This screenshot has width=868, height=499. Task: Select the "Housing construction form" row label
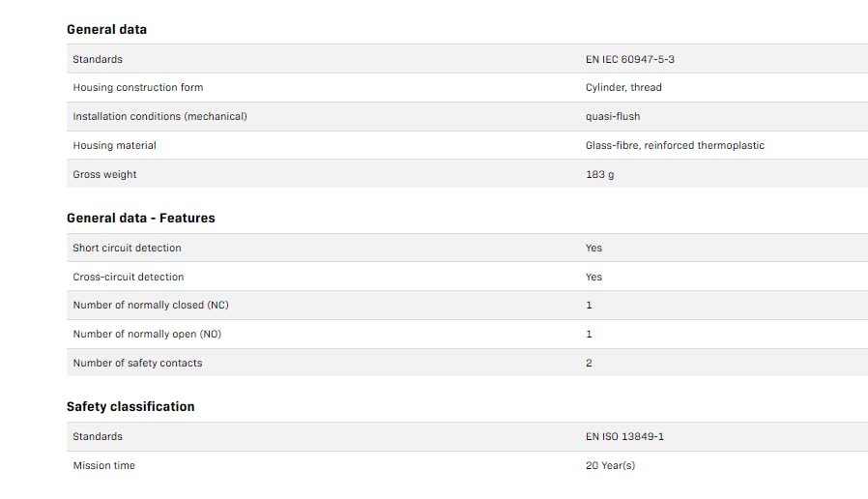coord(137,87)
